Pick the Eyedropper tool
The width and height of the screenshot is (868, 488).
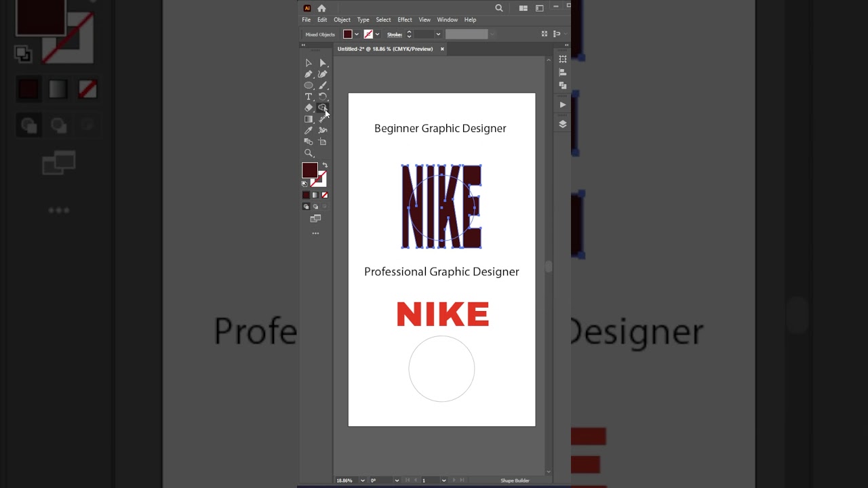point(309,130)
